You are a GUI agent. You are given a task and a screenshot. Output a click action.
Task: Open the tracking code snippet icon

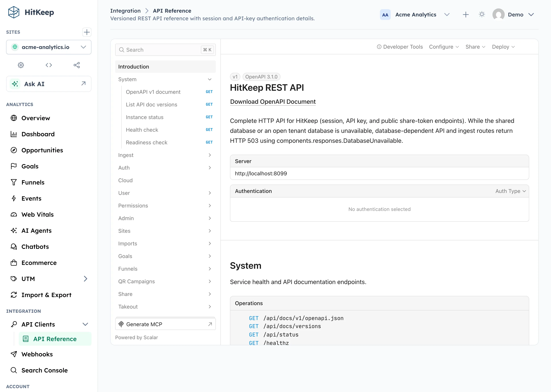49,65
